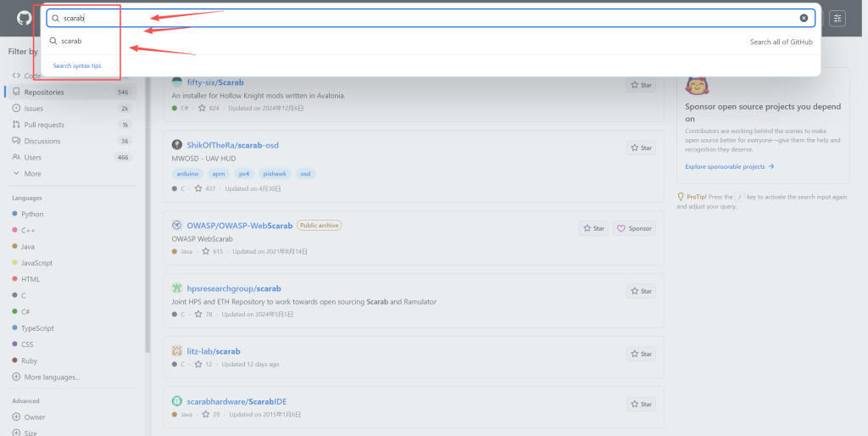Open fifty-six/Scarab repository
This screenshot has width=868, height=436.
click(x=215, y=82)
